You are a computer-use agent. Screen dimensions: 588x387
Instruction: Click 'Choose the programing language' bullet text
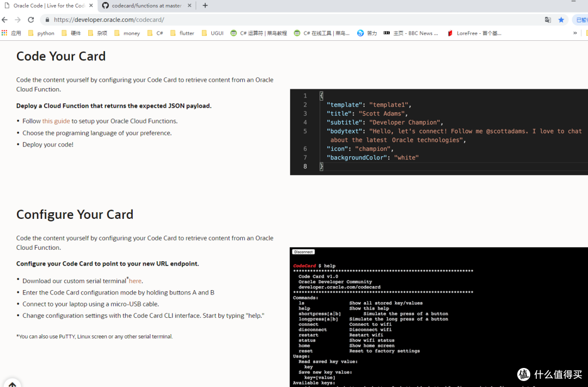pos(97,133)
